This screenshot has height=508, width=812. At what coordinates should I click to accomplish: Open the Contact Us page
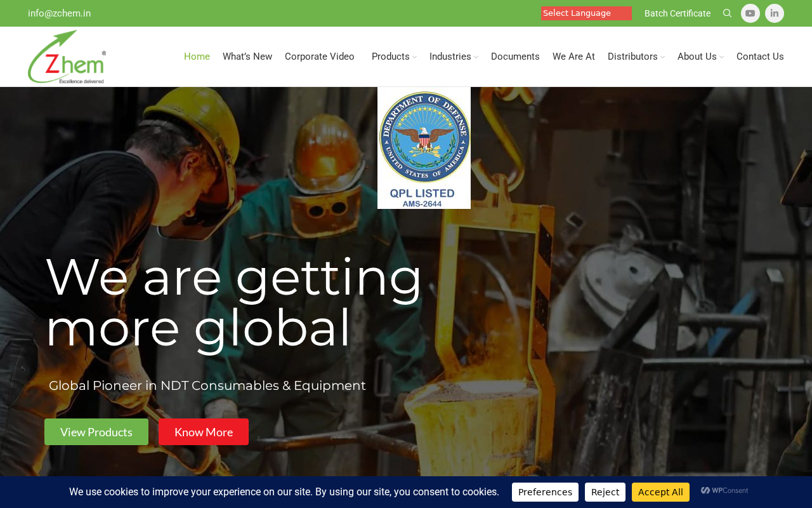(x=760, y=57)
